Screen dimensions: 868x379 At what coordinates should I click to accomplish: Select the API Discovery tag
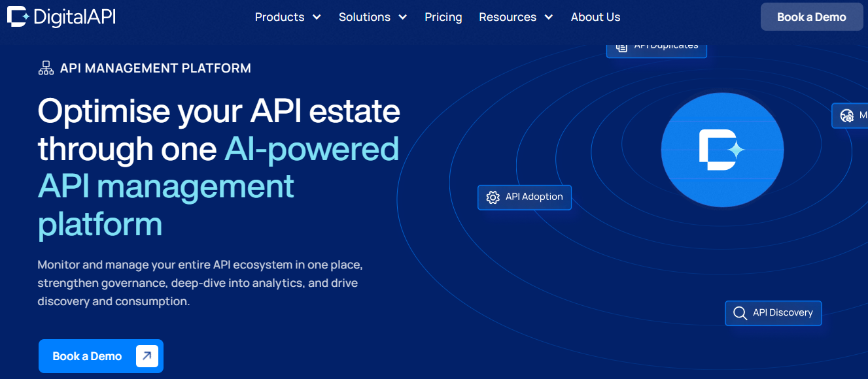[x=773, y=313]
